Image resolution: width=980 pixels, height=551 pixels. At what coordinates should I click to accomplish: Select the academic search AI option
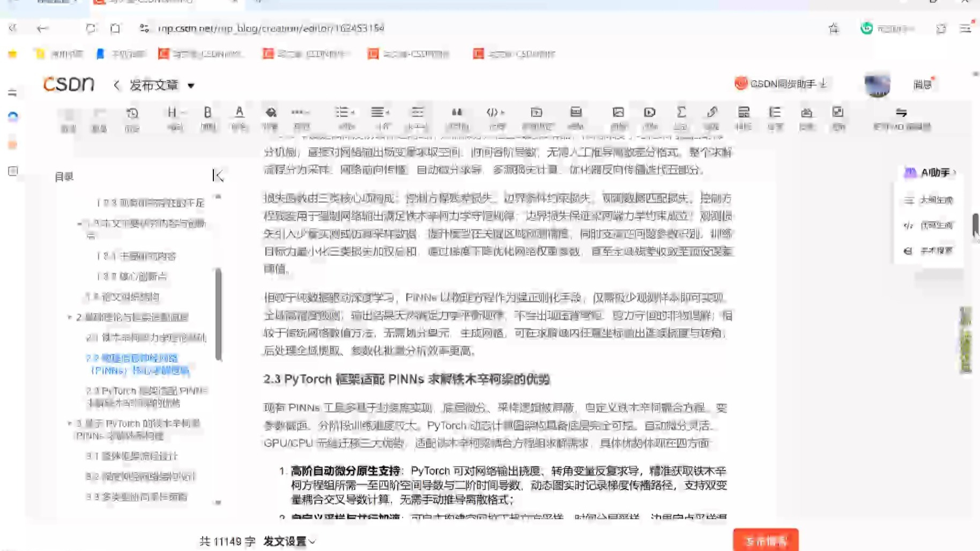coord(929,250)
